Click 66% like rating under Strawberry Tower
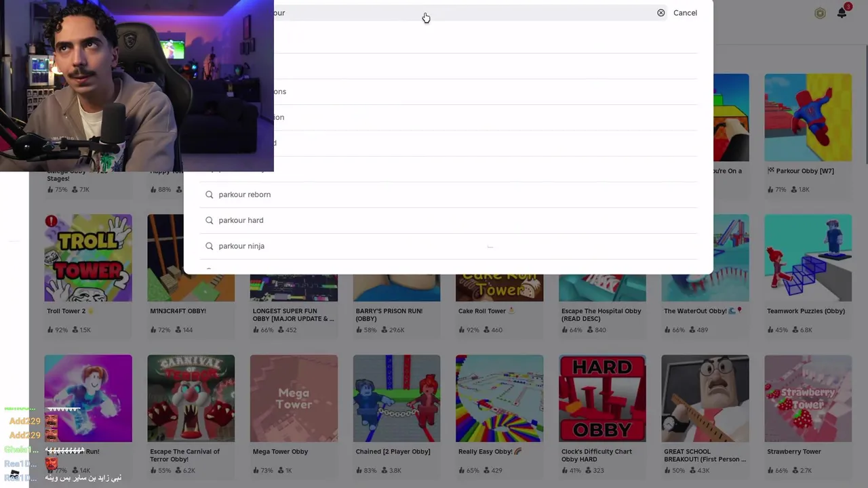868x488 pixels. [x=777, y=470]
